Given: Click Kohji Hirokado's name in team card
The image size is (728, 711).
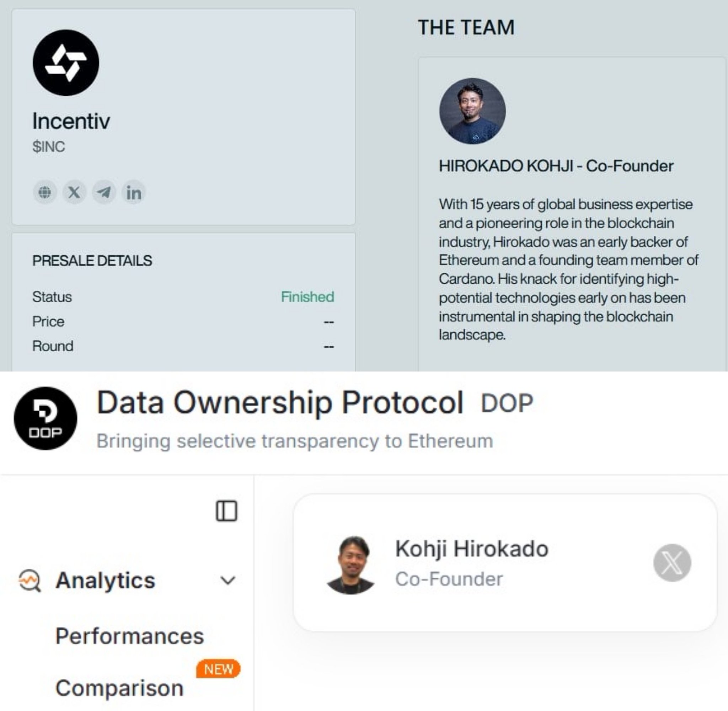Looking at the screenshot, I should (471, 549).
